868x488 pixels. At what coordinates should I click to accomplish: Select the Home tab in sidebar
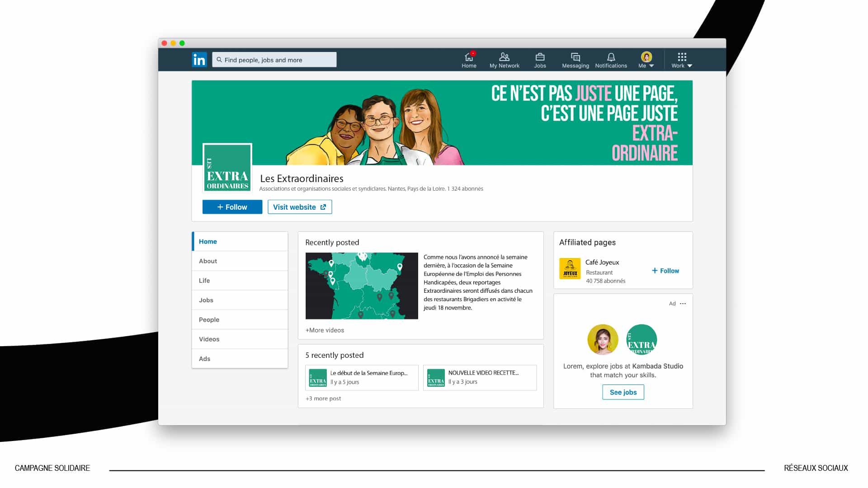[x=240, y=242]
